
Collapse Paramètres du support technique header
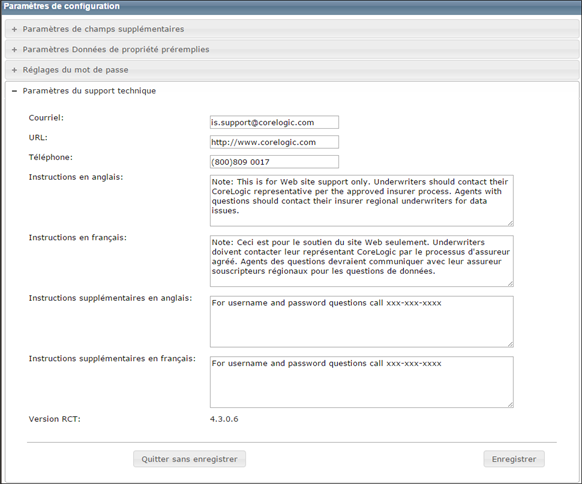[x=292, y=91]
